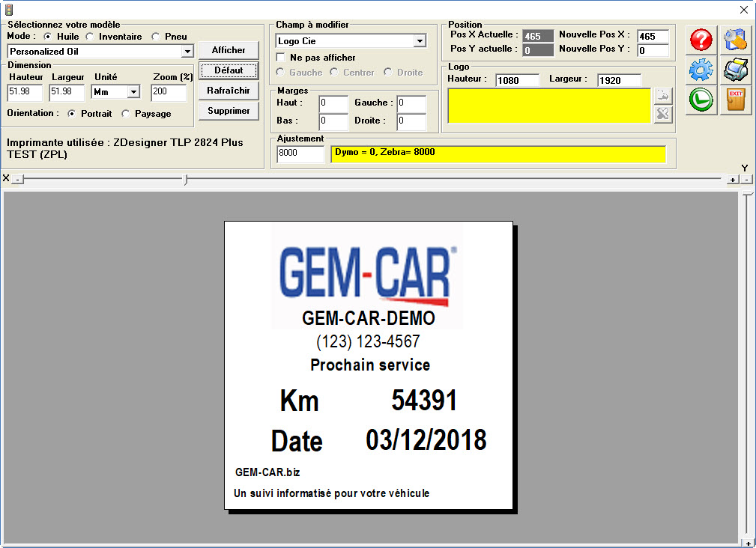Click the Km label on the preview
756x548 pixels.
tap(300, 401)
